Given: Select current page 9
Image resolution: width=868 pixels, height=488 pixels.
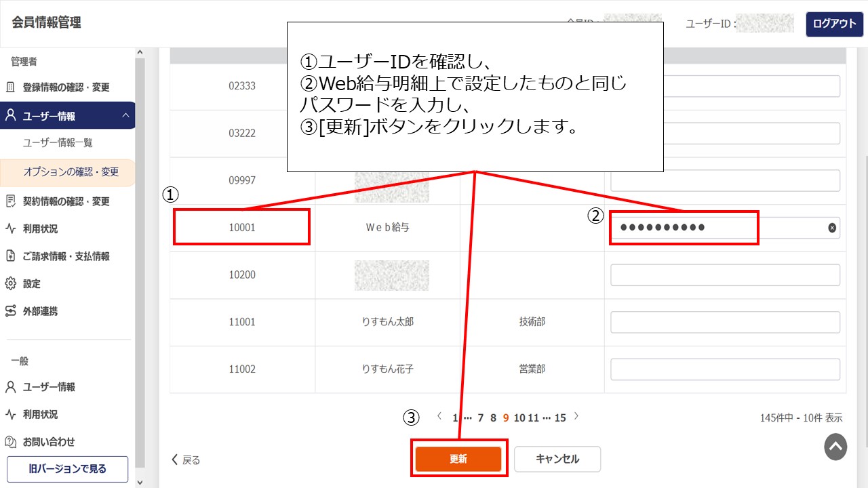Looking at the screenshot, I should pos(506,418).
